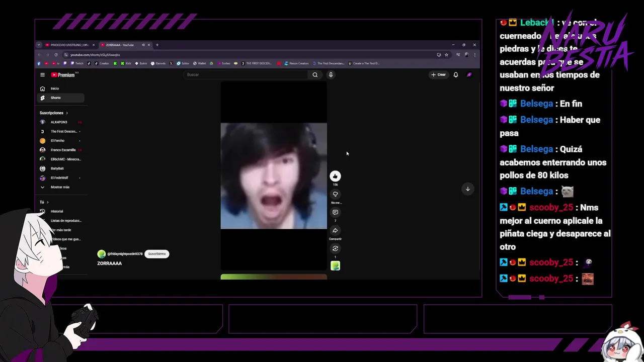The image size is (644, 362).
Task: Open BaityBait subscription channel
Action: (x=60, y=168)
